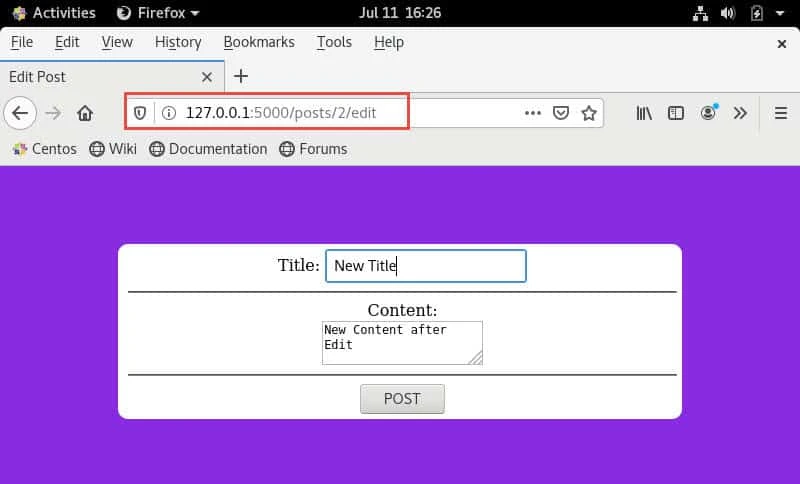Viewport: 800px width, 484px height.
Task: Close the Edit Post tab
Action: pos(207,77)
